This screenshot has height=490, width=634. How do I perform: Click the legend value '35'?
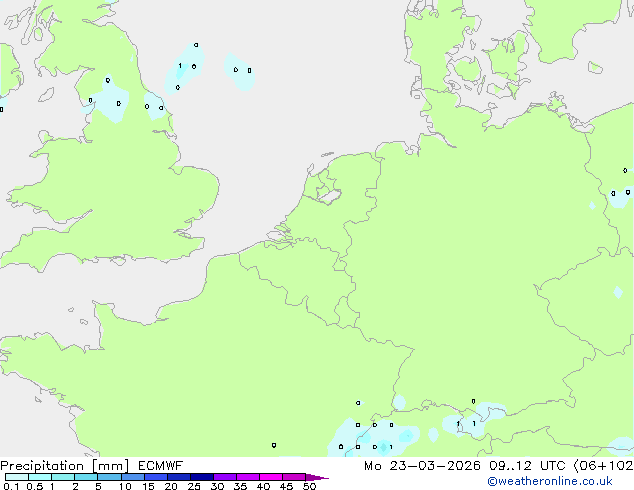(240, 486)
